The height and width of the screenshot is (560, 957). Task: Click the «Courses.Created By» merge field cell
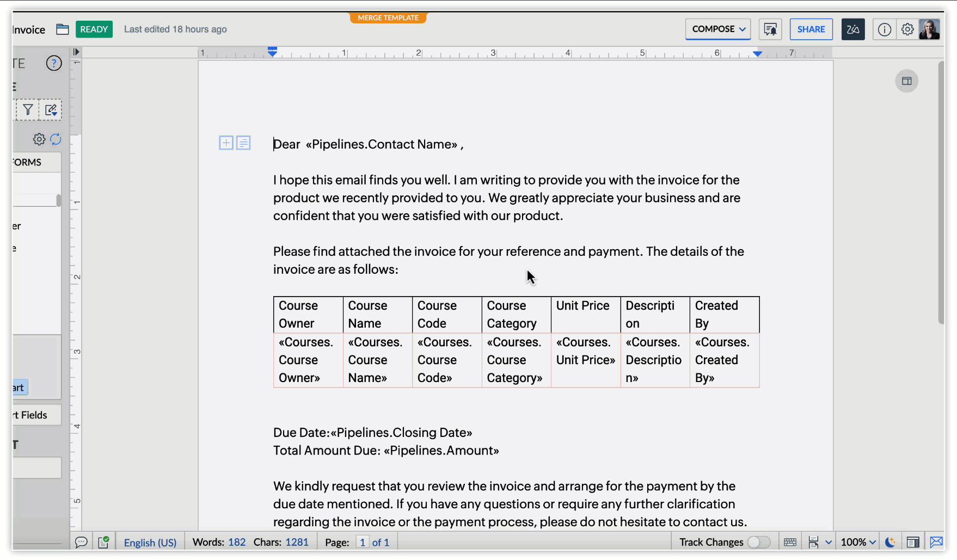(725, 360)
